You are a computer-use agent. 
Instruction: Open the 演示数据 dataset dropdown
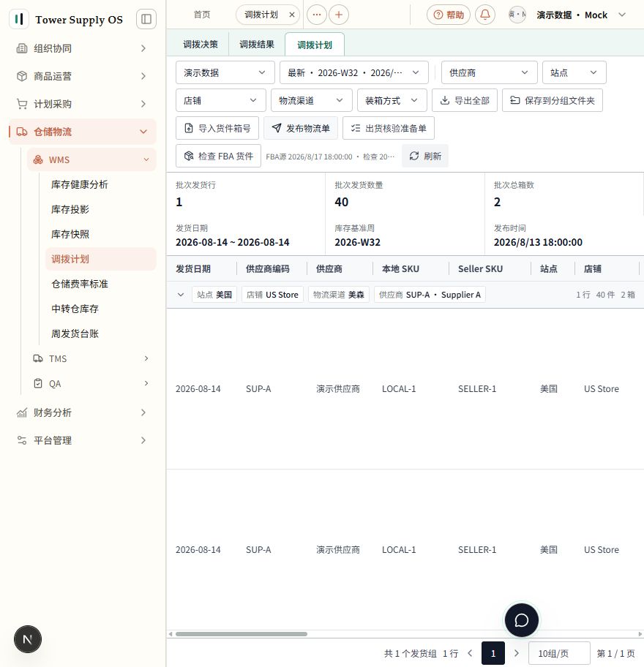[225, 72]
